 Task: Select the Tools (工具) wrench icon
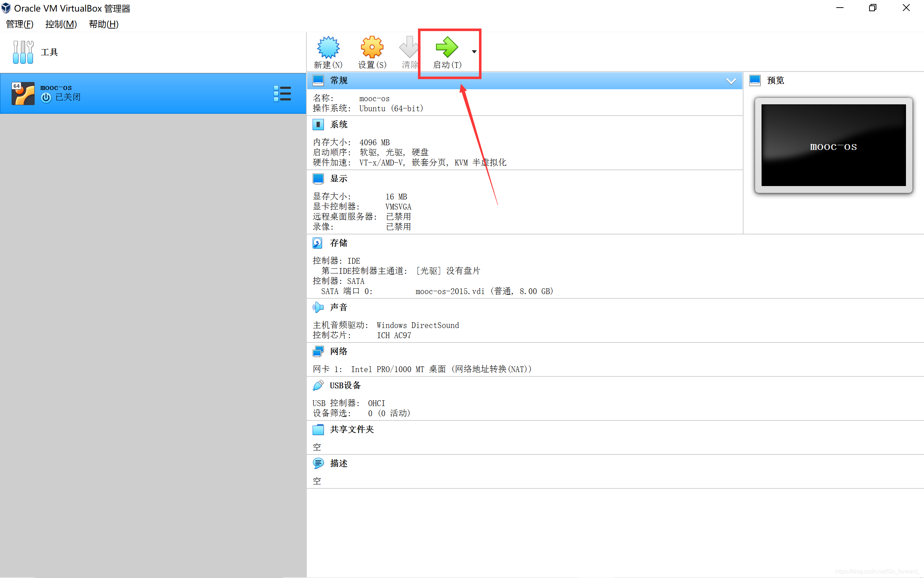pos(23,52)
